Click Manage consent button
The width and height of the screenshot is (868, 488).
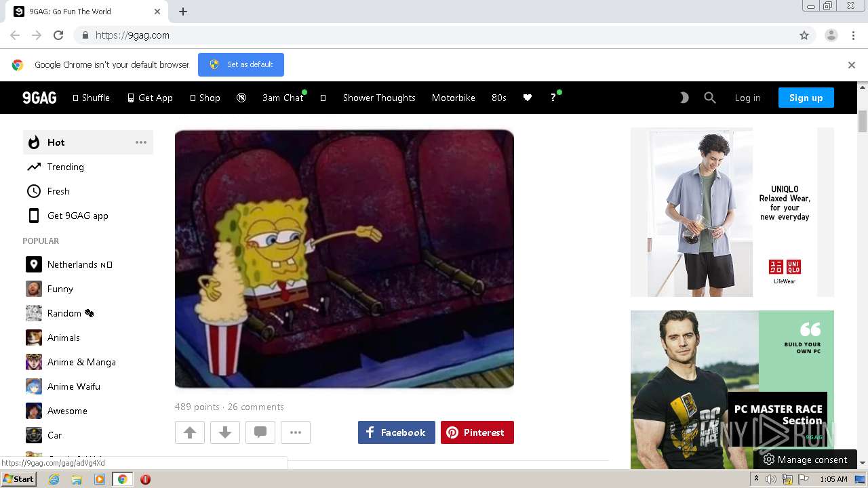805,460
